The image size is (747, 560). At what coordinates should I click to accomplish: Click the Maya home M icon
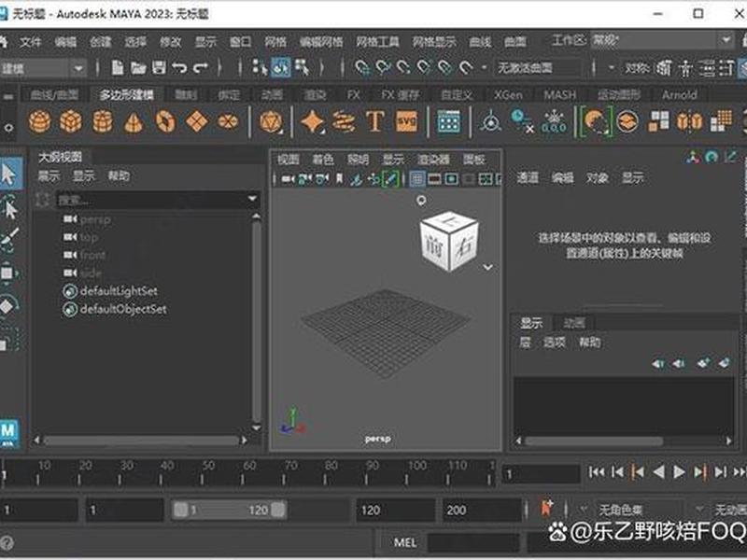(9, 433)
